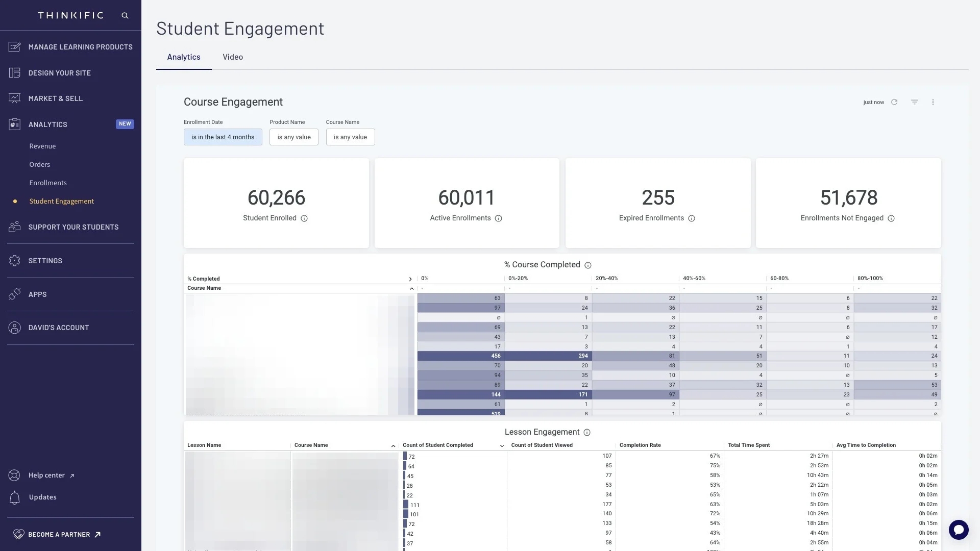Refresh the Course Engagement data

tap(894, 102)
